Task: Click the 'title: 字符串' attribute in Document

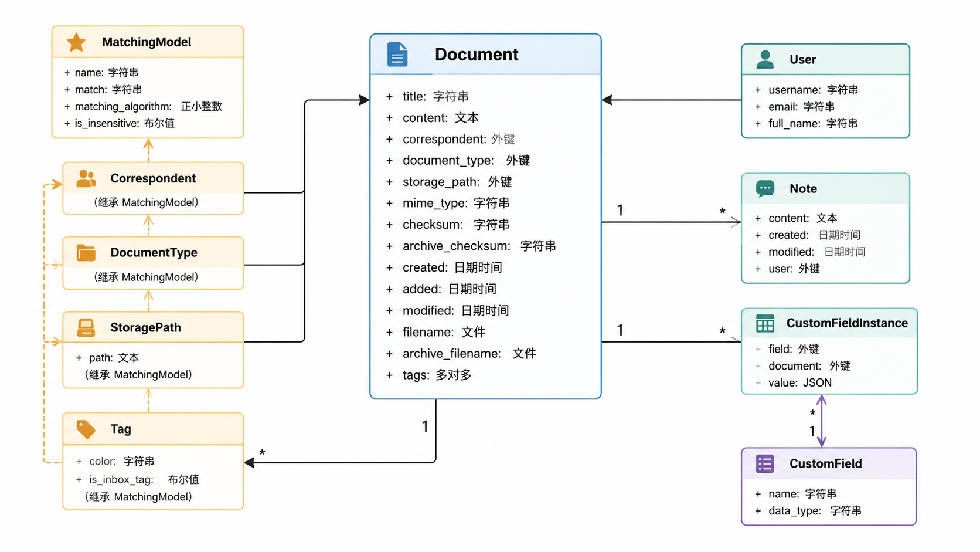Action: point(427,97)
